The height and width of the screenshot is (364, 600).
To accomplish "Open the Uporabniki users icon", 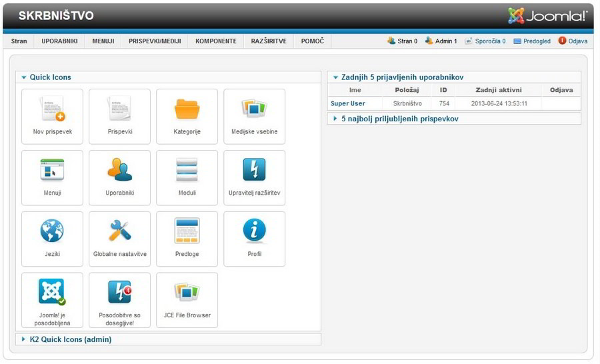I will 119,177.
